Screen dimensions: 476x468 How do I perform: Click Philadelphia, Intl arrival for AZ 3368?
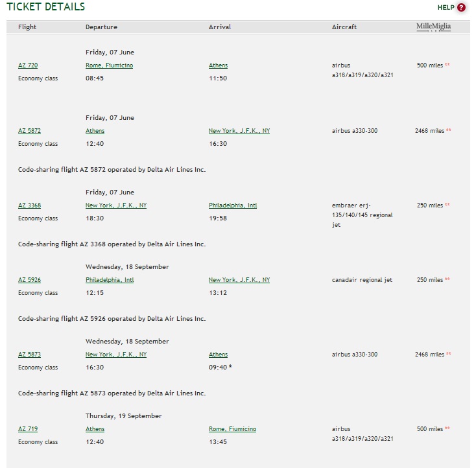pyautogui.click(x=233, y=205)
